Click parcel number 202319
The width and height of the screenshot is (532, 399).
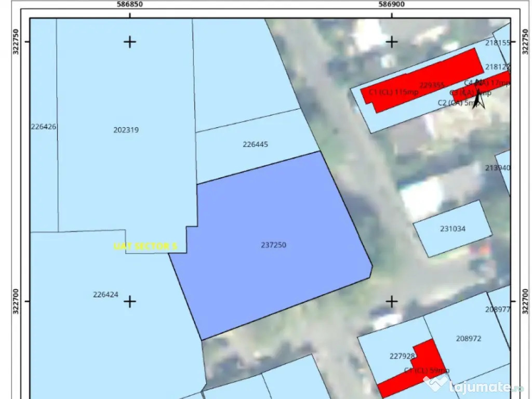pyautogui.click(x=126, y=130)
